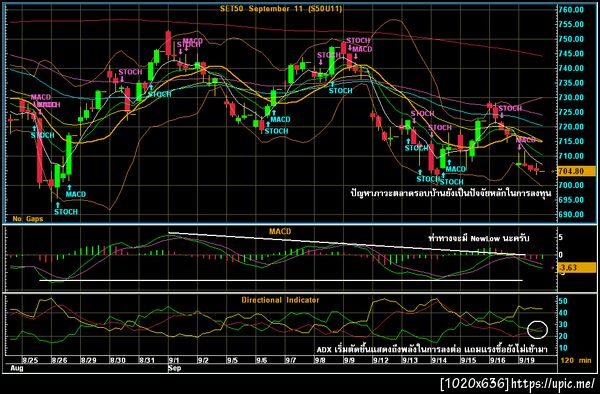Select the 30 level on Directional Indicator axis

click(563, 325)
